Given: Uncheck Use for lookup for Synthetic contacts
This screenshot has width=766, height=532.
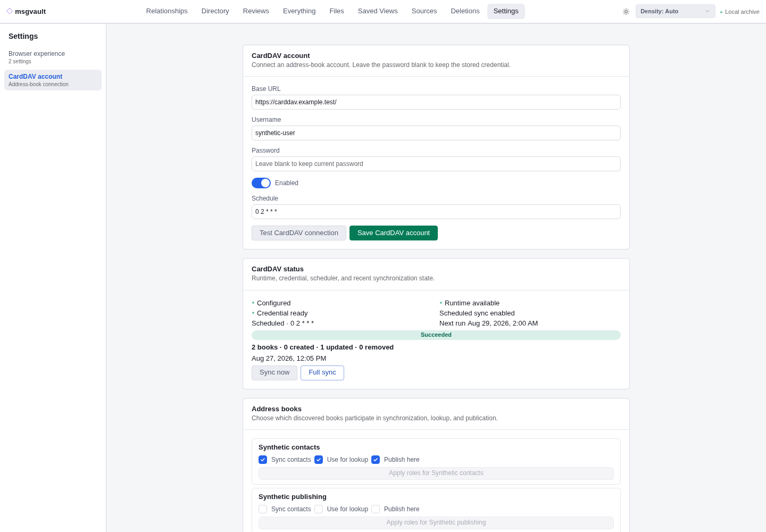Looking at the screenshot, I should 319,460.
